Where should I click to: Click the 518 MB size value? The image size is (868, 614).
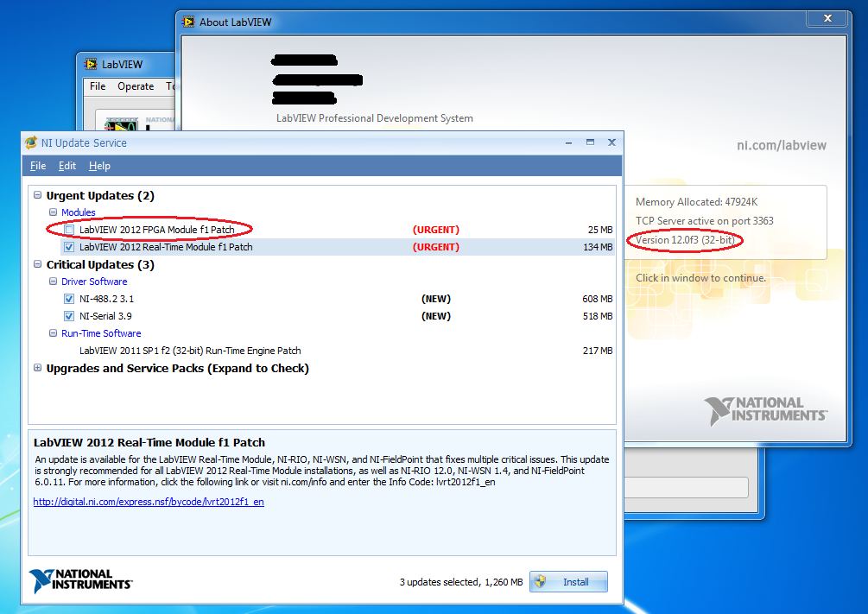point(598,316)
